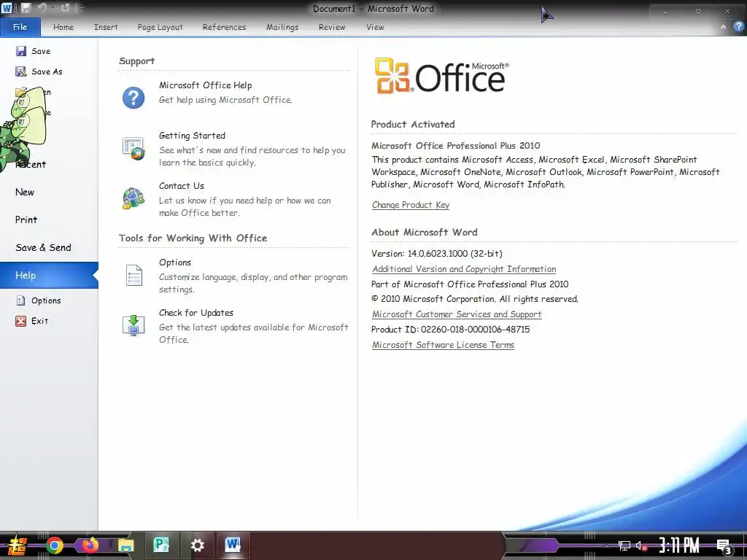The image size is (747, 560).
Task: Select Help in the File menu
Action: click(49, 275)
